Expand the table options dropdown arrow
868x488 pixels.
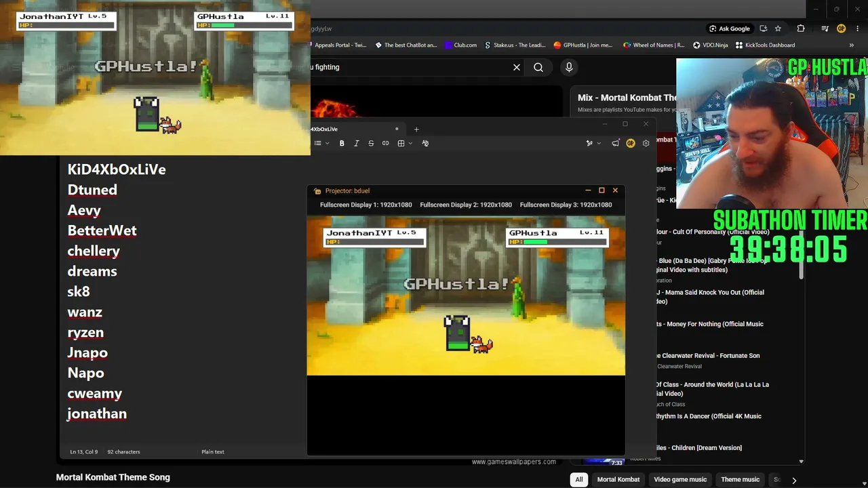[x=410, y=143]
